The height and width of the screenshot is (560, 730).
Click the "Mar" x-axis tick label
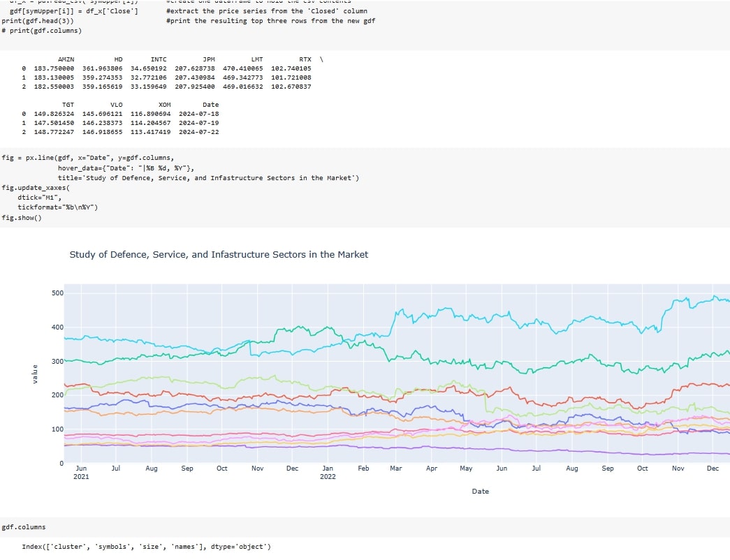pos(396,469)
